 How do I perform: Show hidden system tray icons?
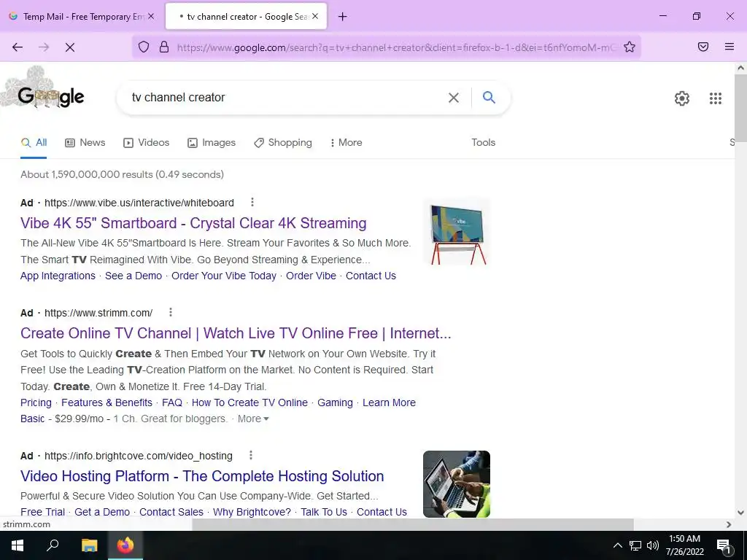617,545
